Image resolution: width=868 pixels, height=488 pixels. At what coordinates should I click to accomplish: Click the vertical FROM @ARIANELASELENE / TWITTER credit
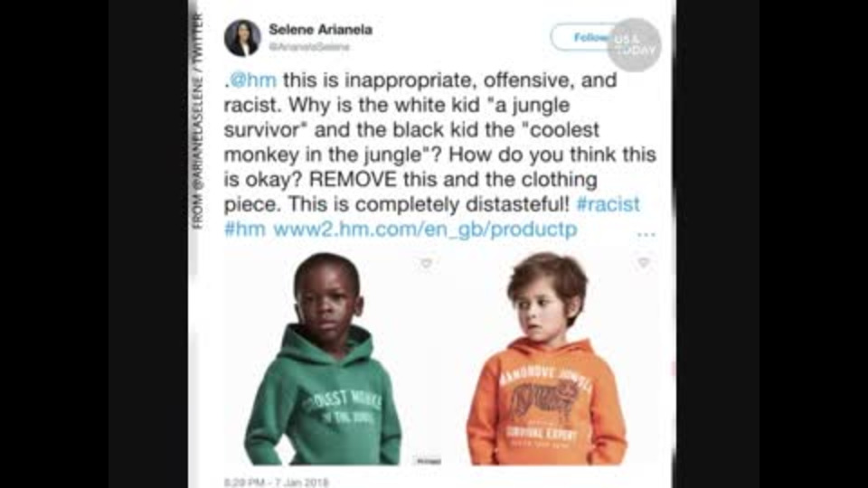coord(198,121)
